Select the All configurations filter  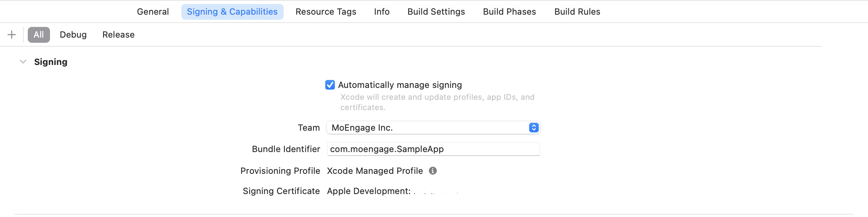click(x=39, y=35)
